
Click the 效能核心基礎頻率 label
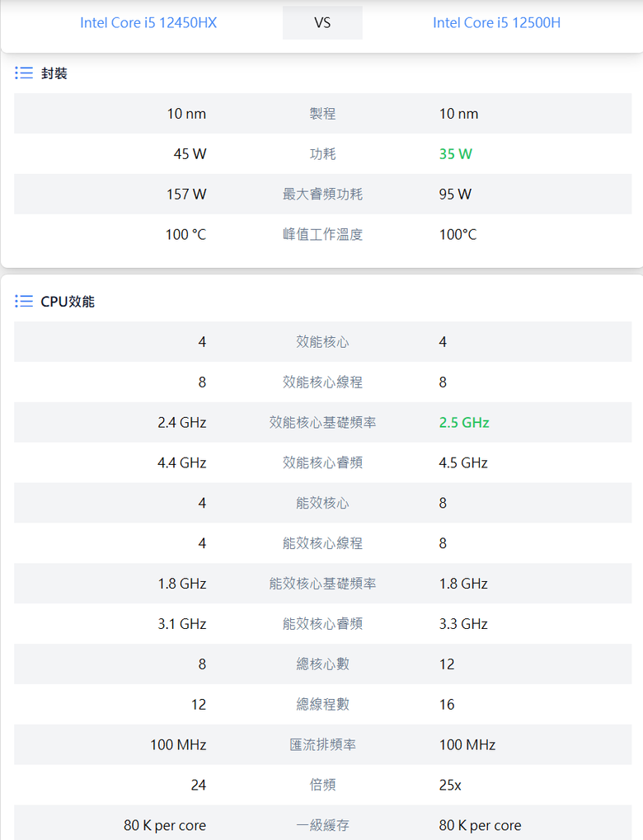point(322,422)
